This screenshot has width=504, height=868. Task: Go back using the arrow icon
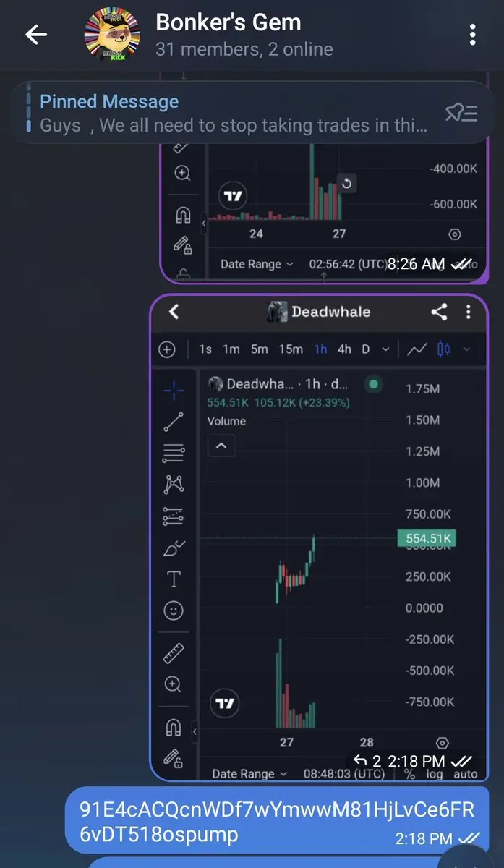[36, 34]
